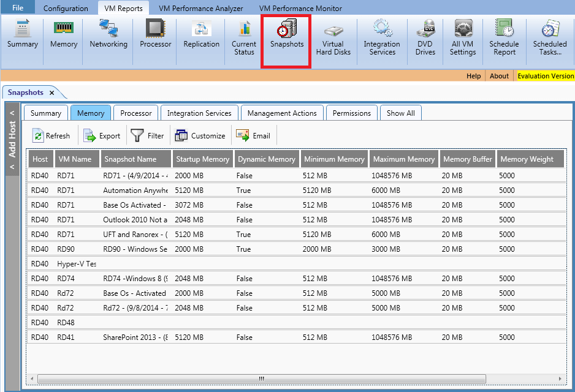Customize the report columns
This screenshot has width=575, height=392.
tap(200, 135)
